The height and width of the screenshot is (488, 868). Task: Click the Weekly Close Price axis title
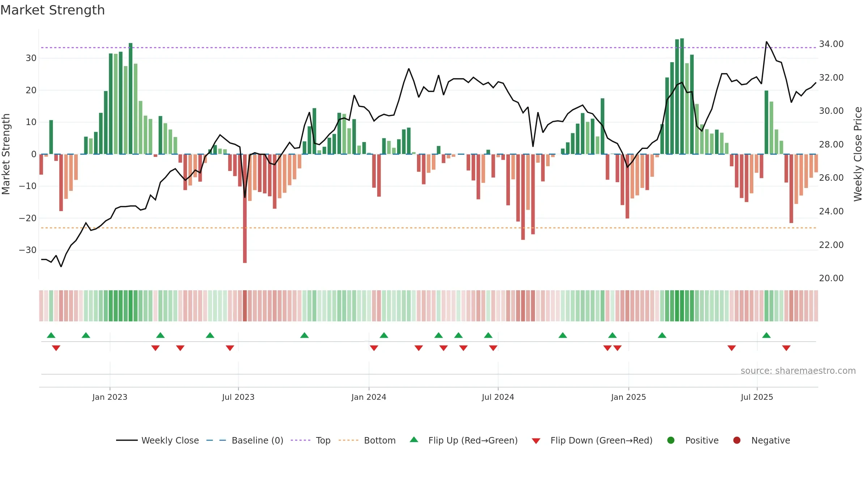[858, 154]
